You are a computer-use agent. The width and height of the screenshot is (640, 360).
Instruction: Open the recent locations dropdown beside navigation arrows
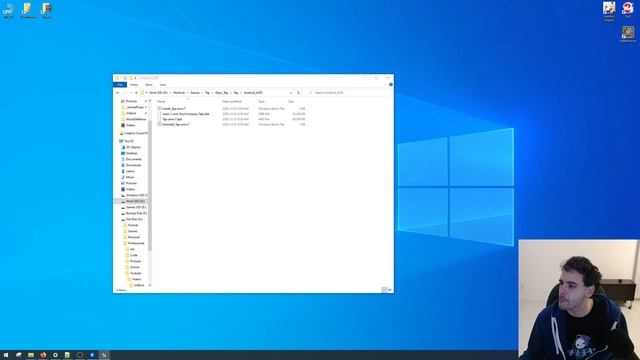point(131,93)
